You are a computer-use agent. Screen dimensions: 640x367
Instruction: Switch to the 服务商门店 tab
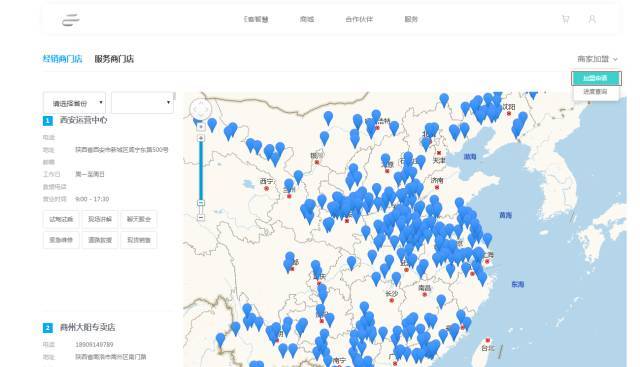pos(114,59)
